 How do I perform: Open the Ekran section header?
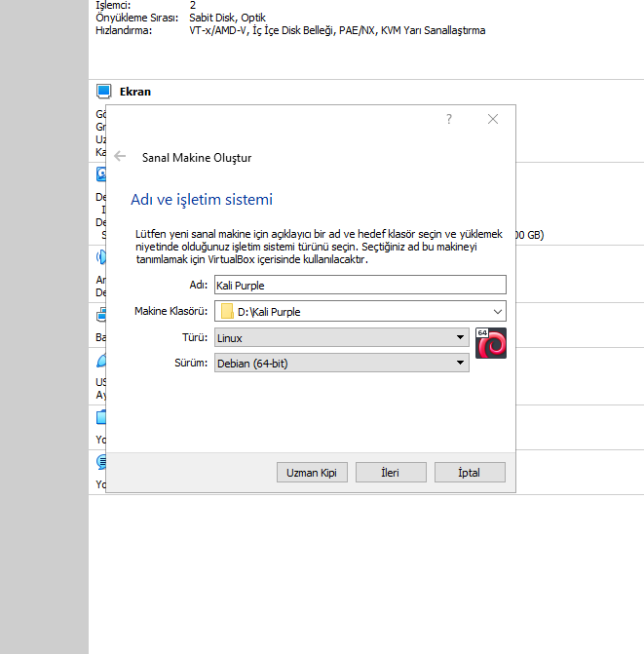point(135,92)
